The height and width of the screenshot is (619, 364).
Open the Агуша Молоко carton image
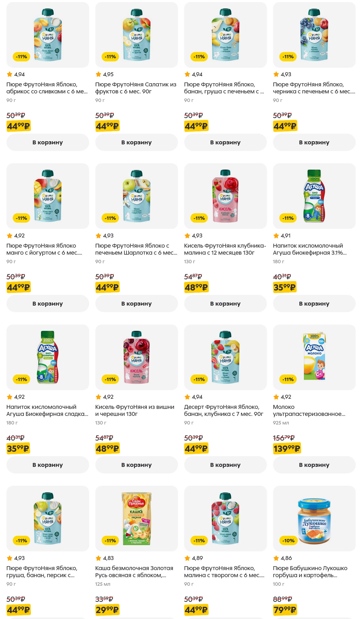(314, 357)
